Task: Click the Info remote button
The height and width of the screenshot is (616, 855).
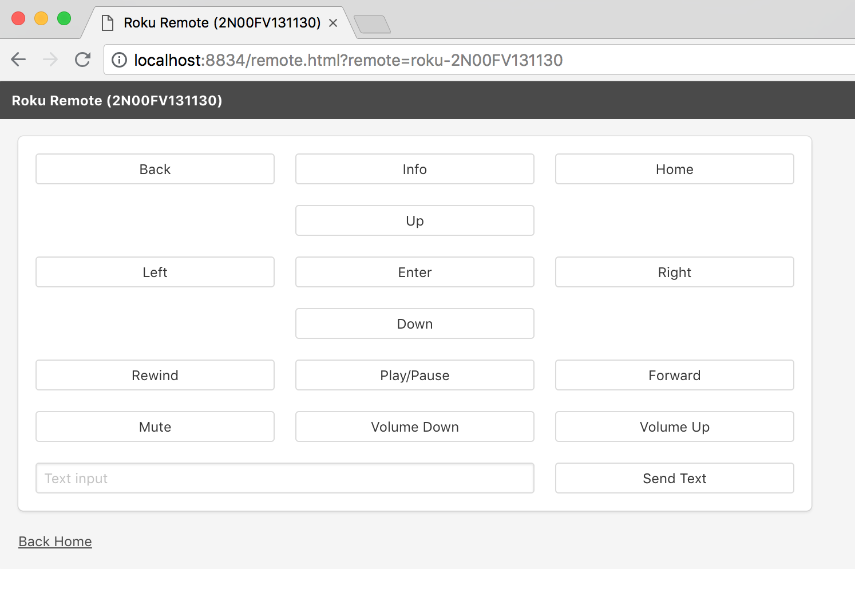Action: pos(415,169)
